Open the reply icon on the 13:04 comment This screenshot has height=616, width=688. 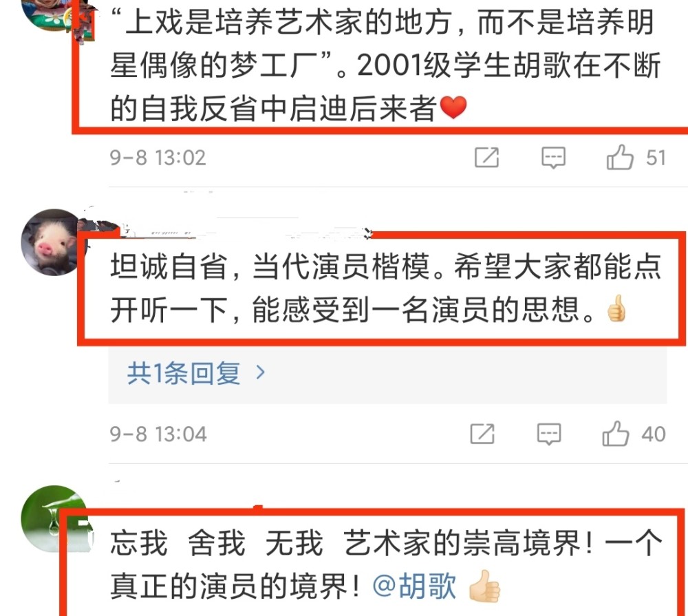[549, 434]
